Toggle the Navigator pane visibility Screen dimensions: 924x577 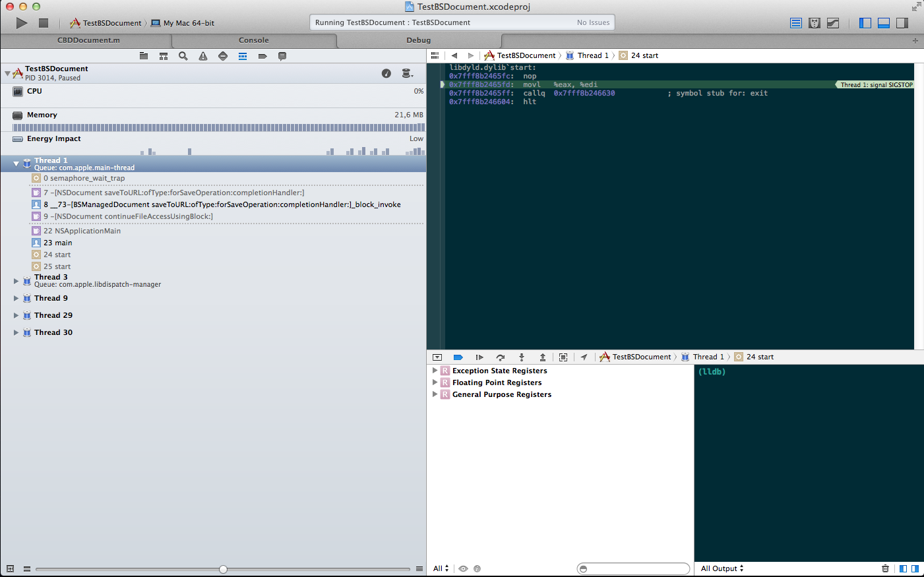click(865, 23)
